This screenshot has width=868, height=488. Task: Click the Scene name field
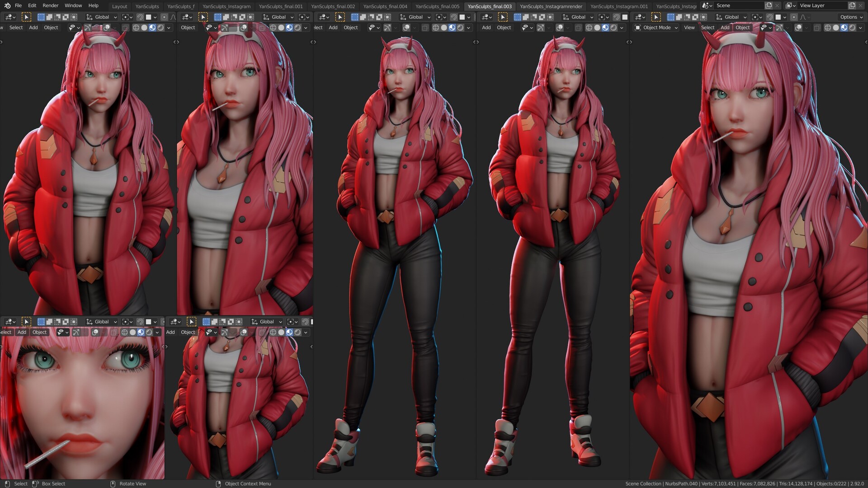(x=740, y=5)
